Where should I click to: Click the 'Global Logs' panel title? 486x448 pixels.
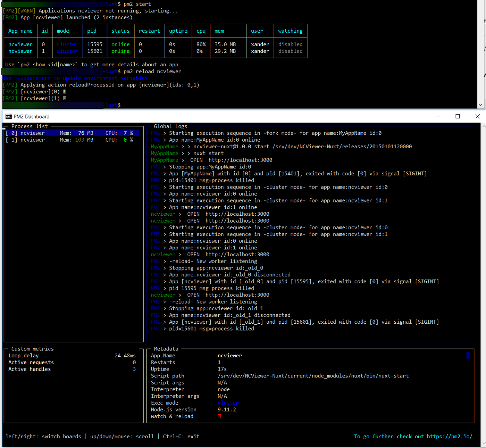point(170,126)
